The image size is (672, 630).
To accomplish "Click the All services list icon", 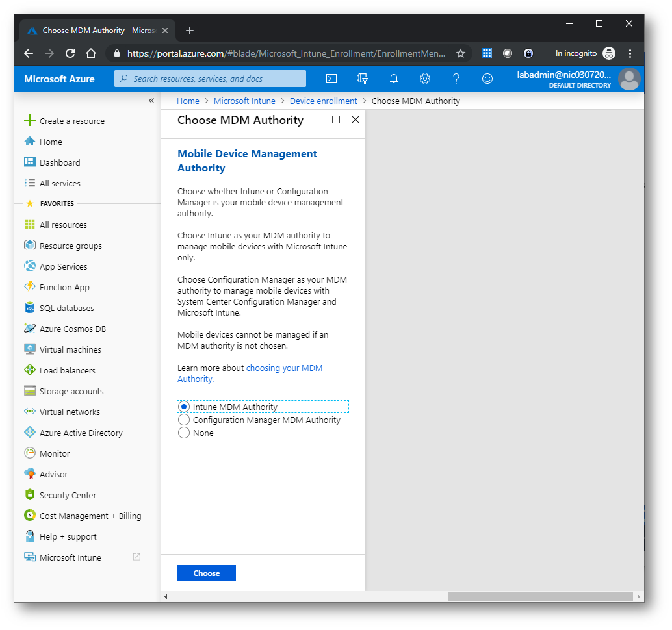I will click(x=30, y=183).
